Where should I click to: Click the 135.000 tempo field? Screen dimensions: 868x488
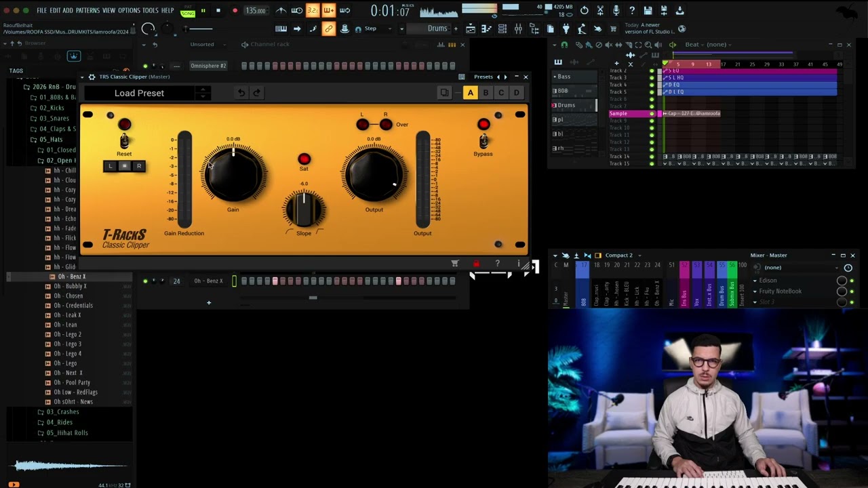coord(256,11)
